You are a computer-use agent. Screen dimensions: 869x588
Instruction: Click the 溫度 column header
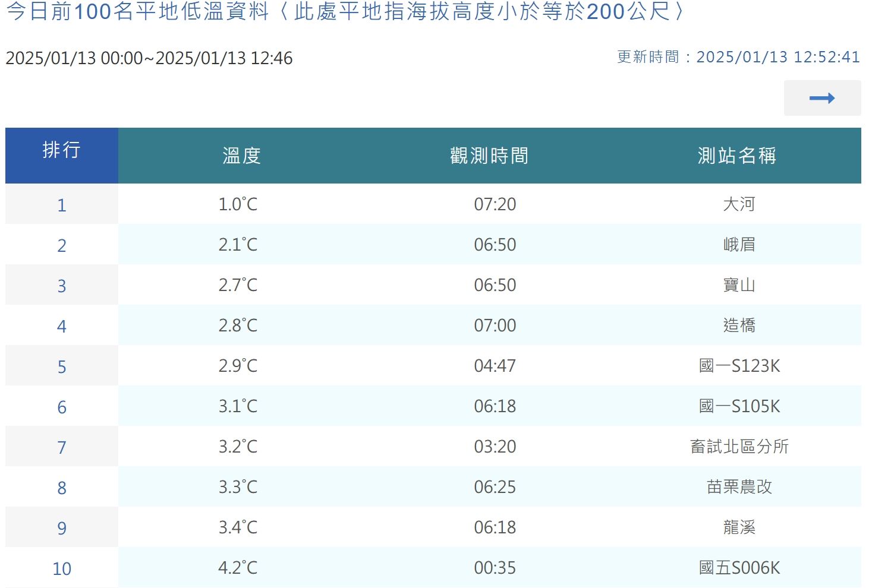(x=241, y=156)
